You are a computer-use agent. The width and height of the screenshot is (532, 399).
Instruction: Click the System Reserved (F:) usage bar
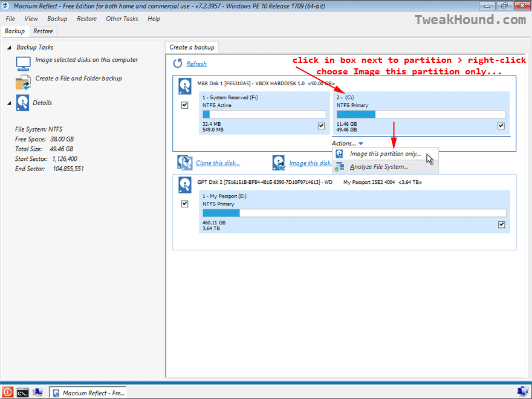pos(264,114)
